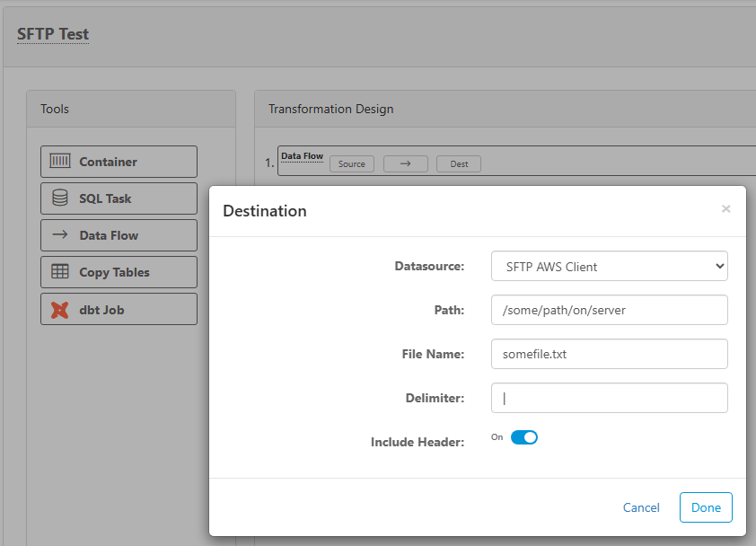Click the Datasource label
756x546 pixels.
point(429,266)
